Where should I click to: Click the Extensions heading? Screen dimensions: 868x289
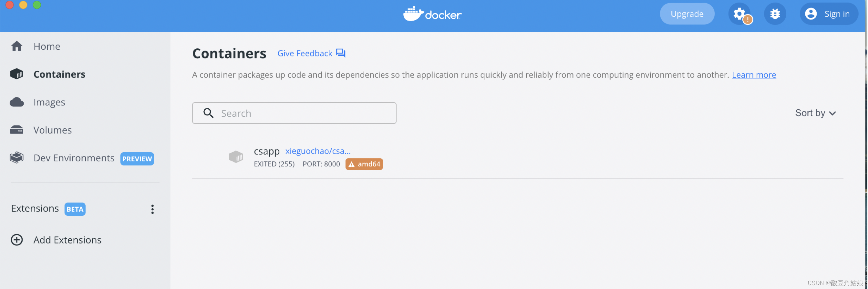point(35,208)
